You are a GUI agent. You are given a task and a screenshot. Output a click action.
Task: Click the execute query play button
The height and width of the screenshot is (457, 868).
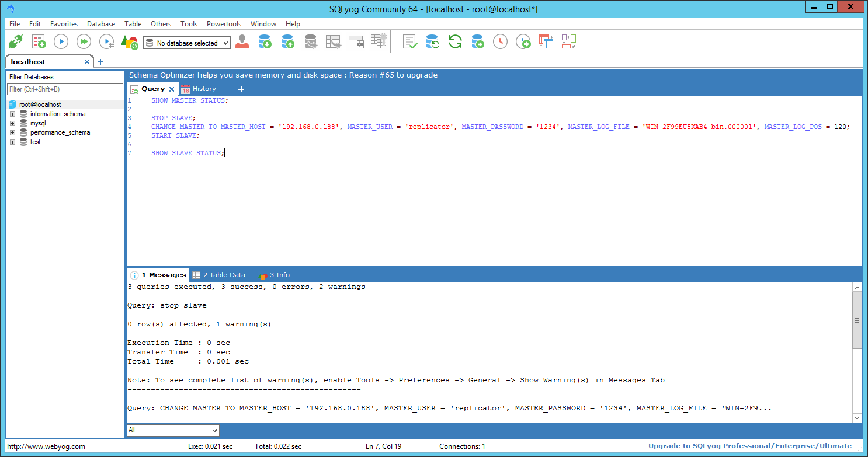click(61, 42)
